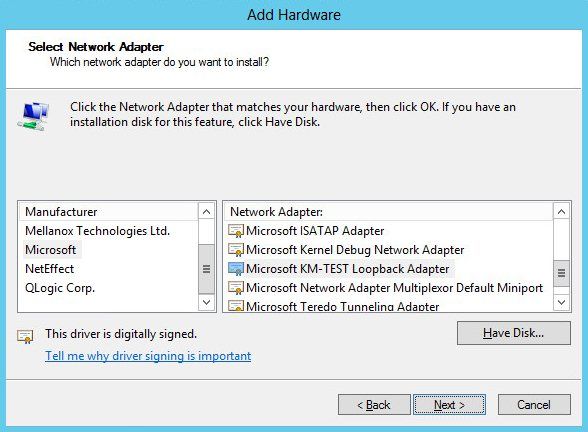Screen dimensions: 588x432
Task: Click the network computers icon beside instructions
Action: [x=33, y=116]
